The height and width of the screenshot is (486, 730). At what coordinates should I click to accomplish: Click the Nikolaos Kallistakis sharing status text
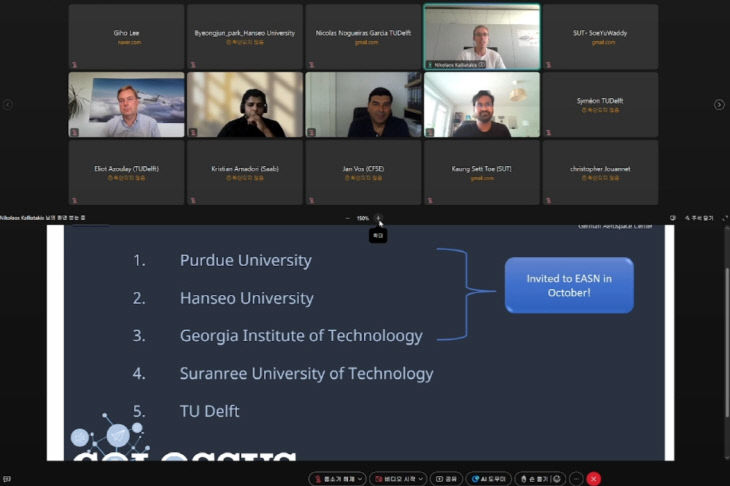click(x=42, y=218)
